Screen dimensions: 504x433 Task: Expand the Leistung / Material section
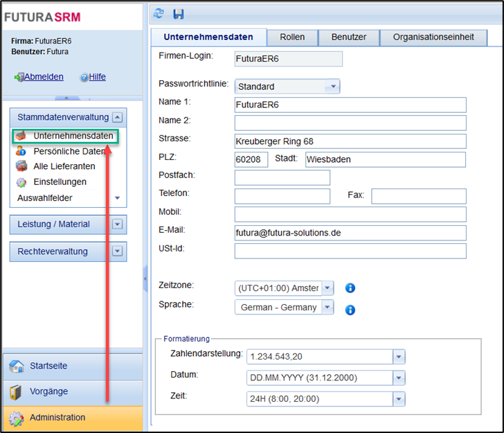coord(118,224)
